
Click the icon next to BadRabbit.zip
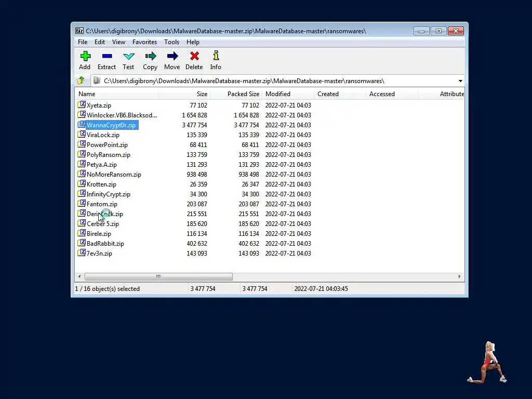(x=82, y=243)
